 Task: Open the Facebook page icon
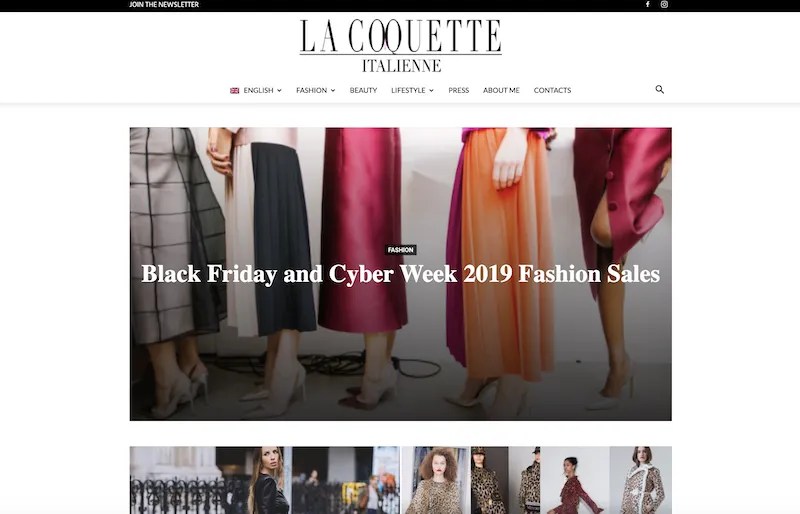tap(647, 5)
